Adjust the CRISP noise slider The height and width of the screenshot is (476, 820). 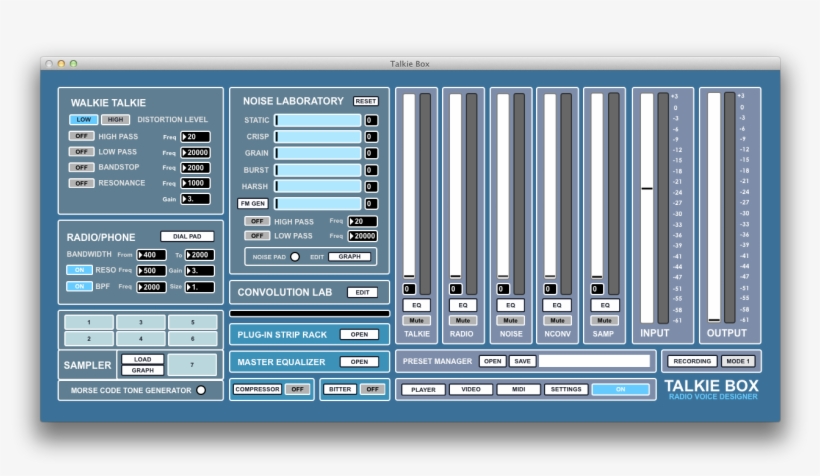point(317,137)
